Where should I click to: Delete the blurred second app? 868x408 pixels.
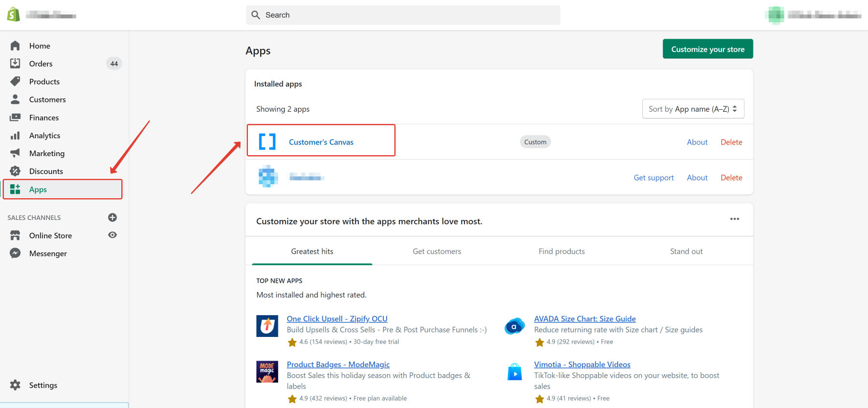[731, 177]
